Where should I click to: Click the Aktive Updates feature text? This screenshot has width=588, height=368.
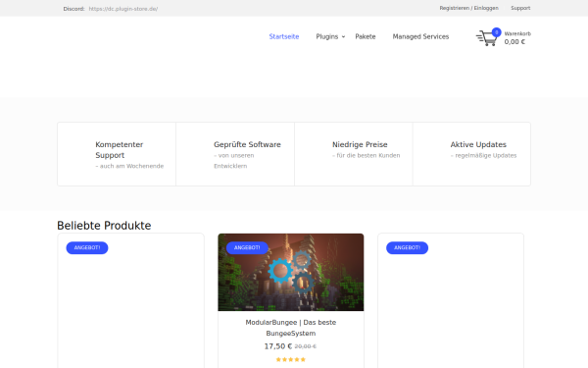pyautogui.click(x=478, y=144)
